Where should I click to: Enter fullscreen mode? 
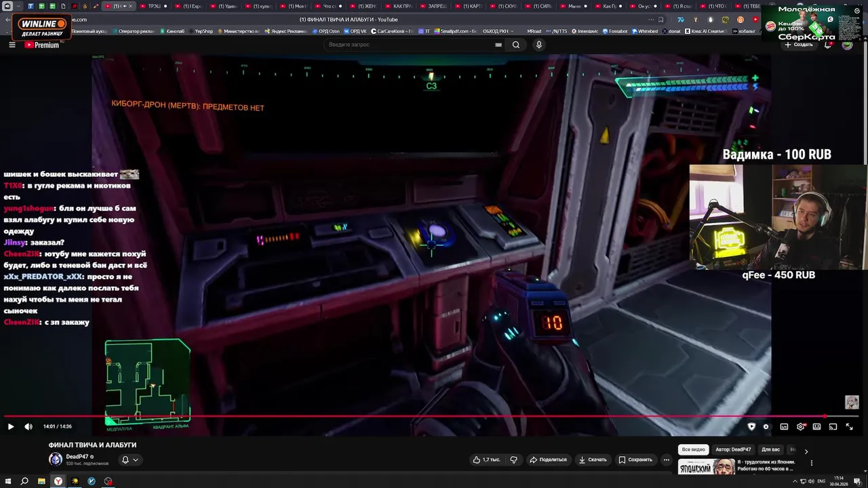point(849,426)
